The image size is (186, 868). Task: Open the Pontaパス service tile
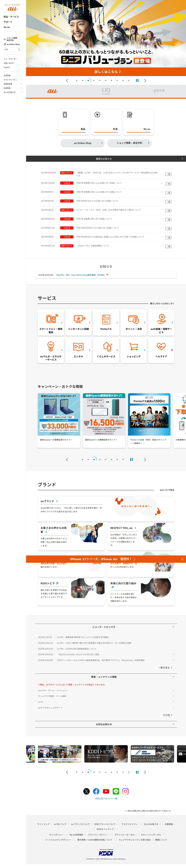point(106,322)
